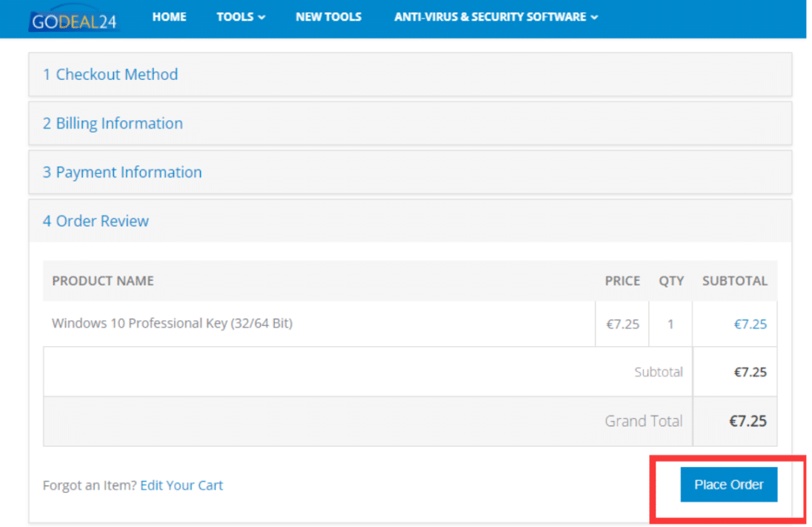Click the Forgot an Item? text
The image size is (812, 527).
tap(90, 485)
